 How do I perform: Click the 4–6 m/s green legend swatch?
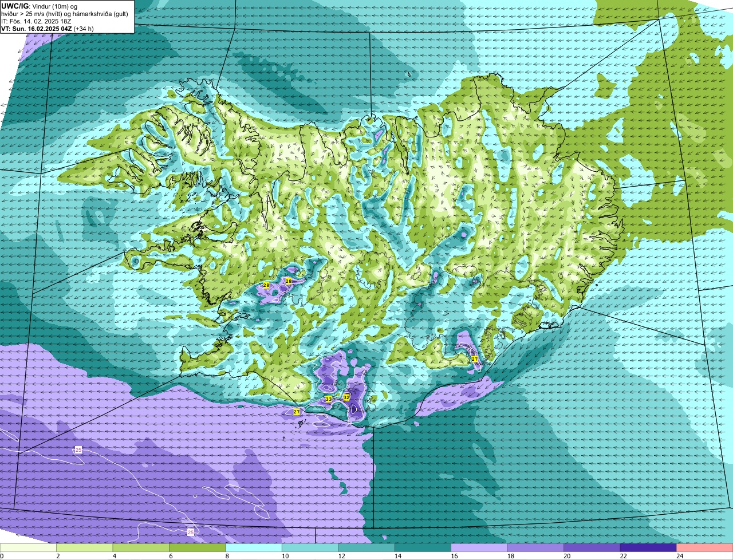[141, 548]
